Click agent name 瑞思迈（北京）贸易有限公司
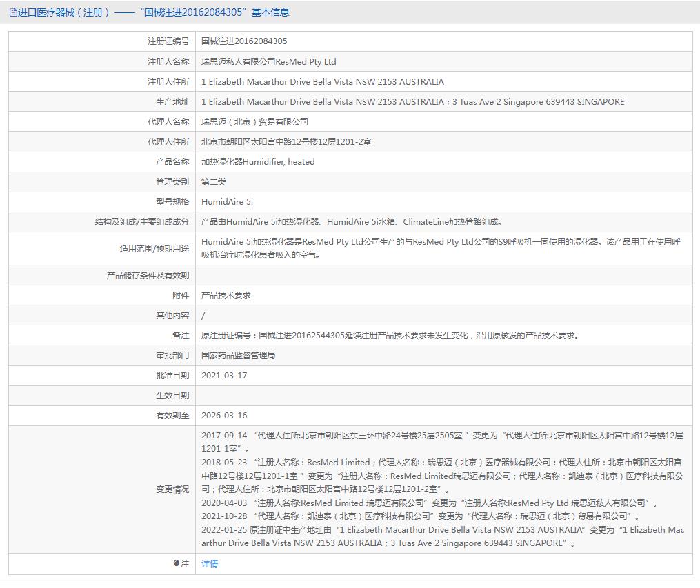Image resolution: width=700 pixels, height=588 pixels. tap(254, 121)
